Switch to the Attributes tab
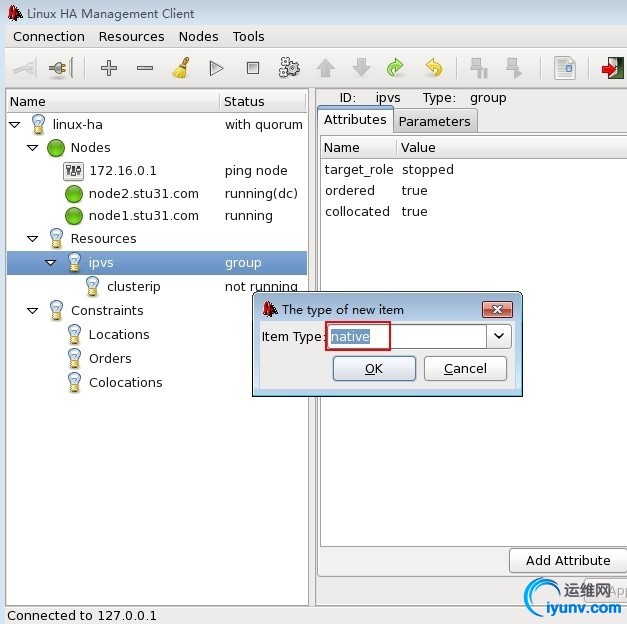Image resolution: width=627 pixels, height=624 pixels. coord(355,120)
